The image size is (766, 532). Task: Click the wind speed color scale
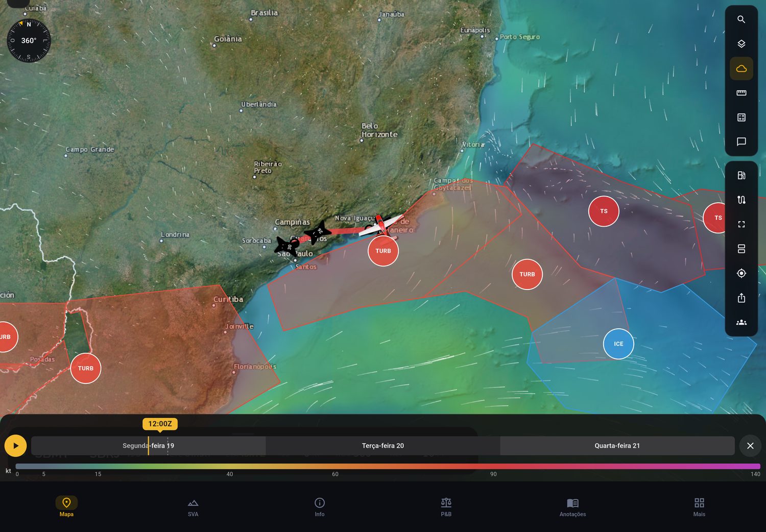click(x=388, y=466)
